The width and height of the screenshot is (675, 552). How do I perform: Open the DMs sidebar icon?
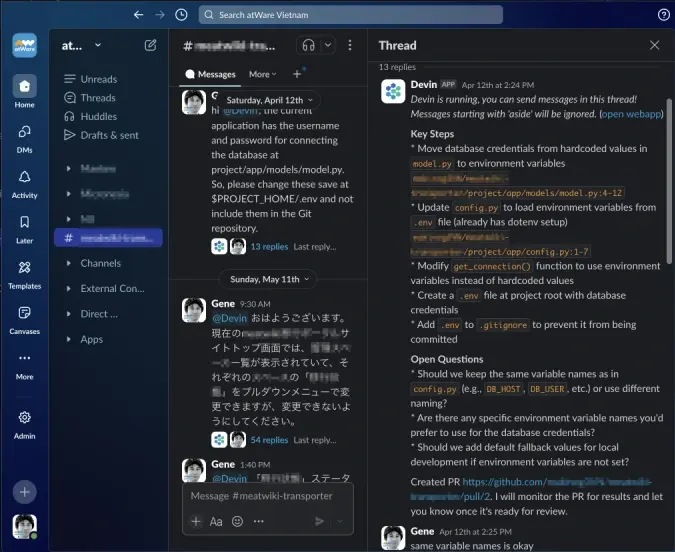(25, 139)
